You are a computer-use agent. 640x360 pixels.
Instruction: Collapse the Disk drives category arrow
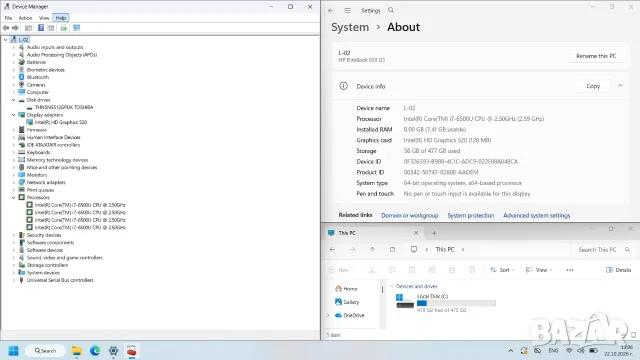(x=13, y=100)
